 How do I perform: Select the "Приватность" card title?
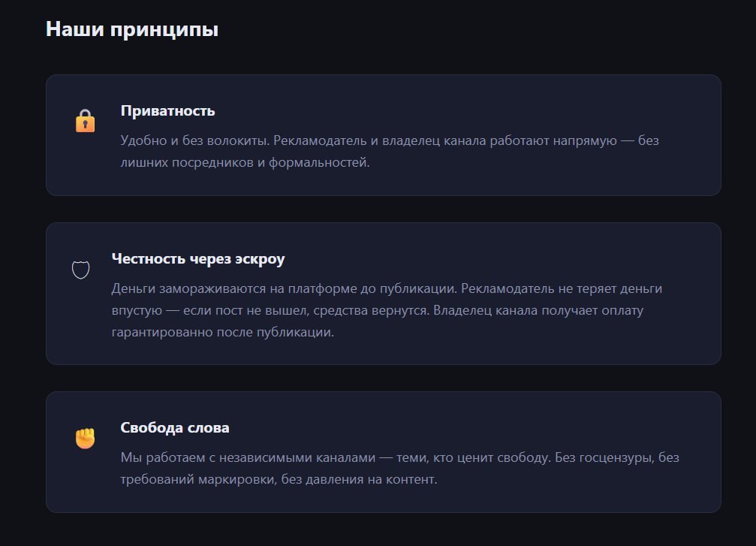pyautogui.click(x=167, y=111)
